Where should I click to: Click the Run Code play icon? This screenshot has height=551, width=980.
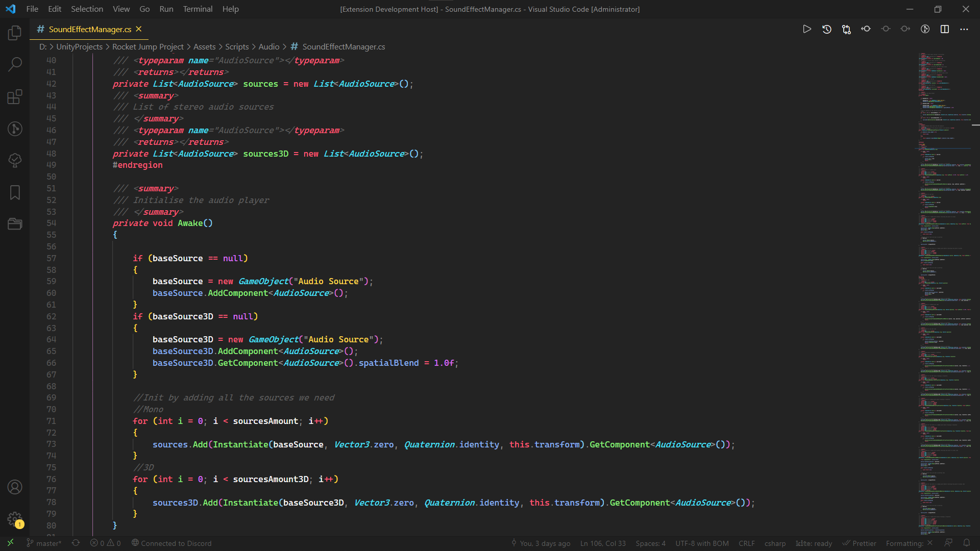click(807, 29)
